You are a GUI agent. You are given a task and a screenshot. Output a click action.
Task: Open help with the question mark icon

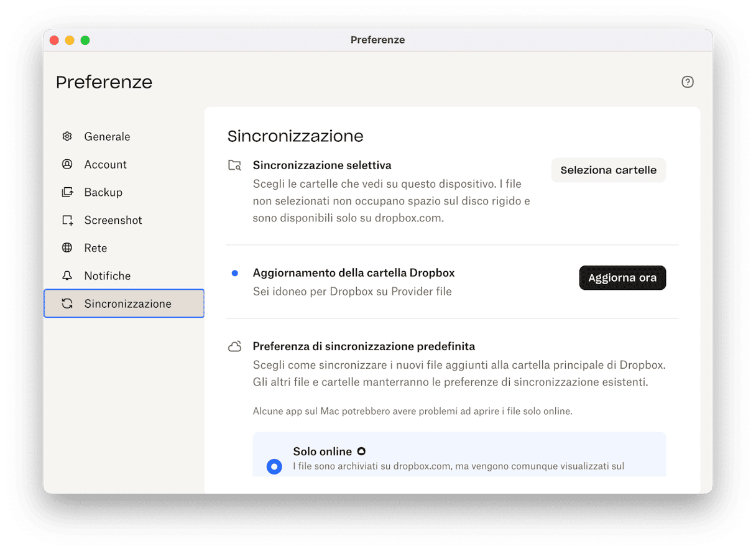click(x=687, y=82)
